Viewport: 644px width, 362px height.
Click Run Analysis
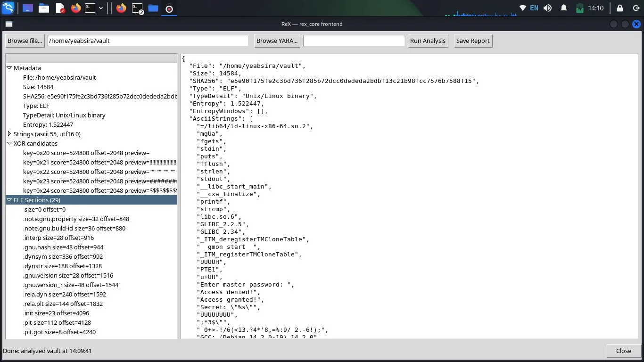click(428, 41)
